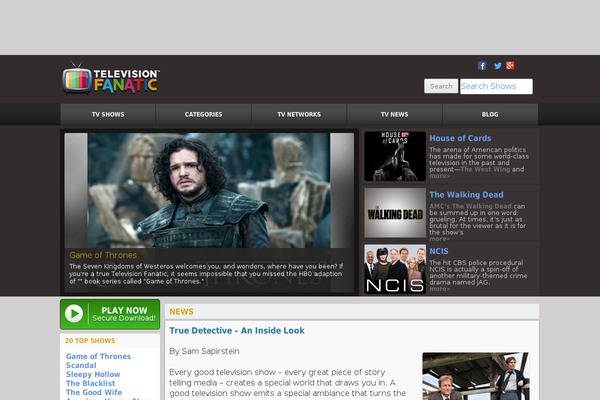Click the True Detective article photo
The image size is (600, 400).
point(476,376)
